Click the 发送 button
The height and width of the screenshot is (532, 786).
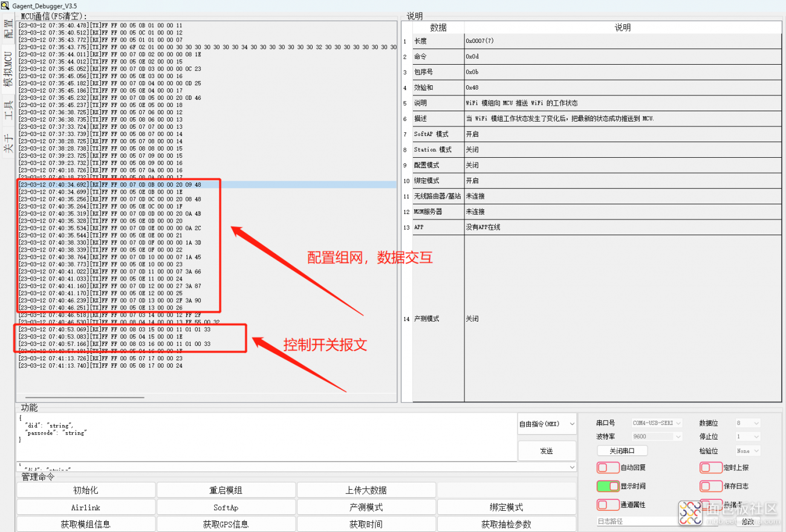click(x=547, y=451)
